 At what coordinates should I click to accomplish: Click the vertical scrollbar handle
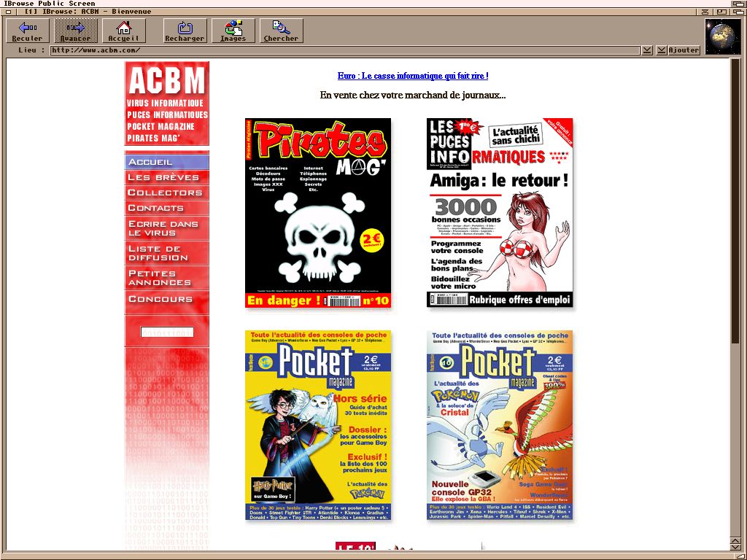[x=735, y=200]
